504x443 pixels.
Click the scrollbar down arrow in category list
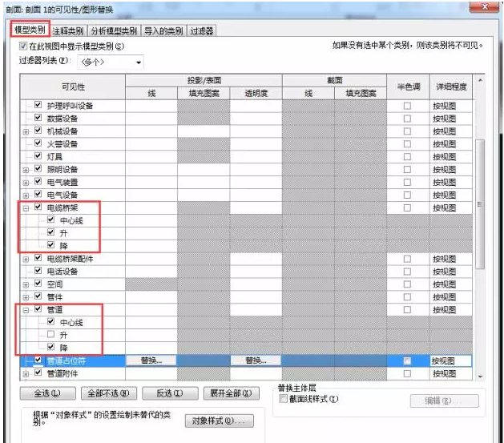480,375
